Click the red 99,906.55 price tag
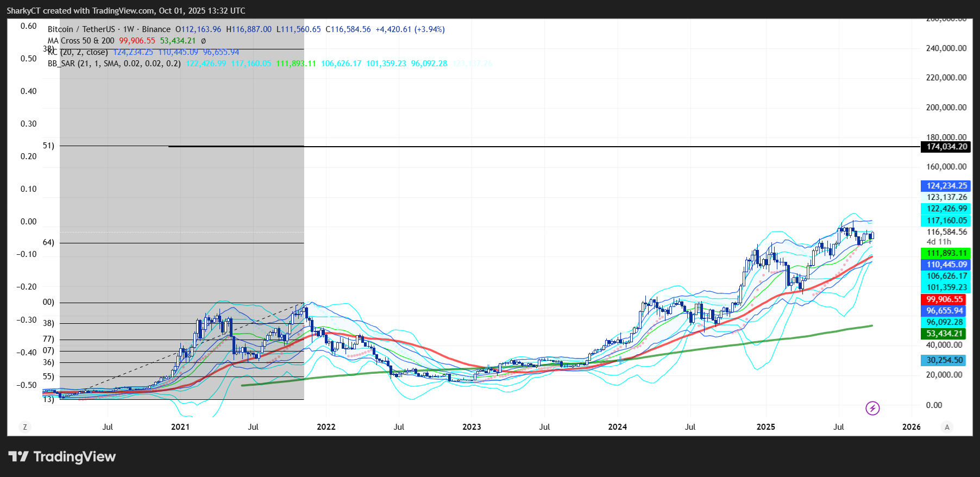Image resolution: width=980 pixels, height=477 pixels. (x=945, y=299)
